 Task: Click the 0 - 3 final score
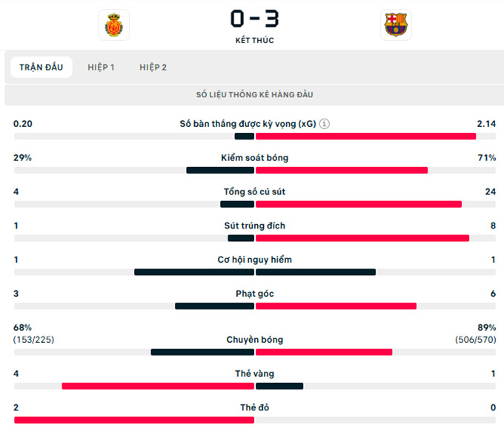point(254,19)
